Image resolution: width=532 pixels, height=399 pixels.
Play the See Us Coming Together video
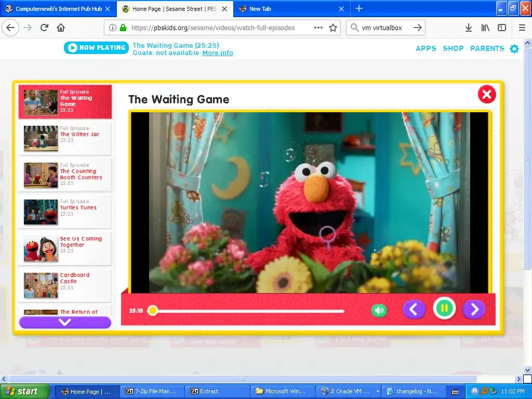point(65,248)
